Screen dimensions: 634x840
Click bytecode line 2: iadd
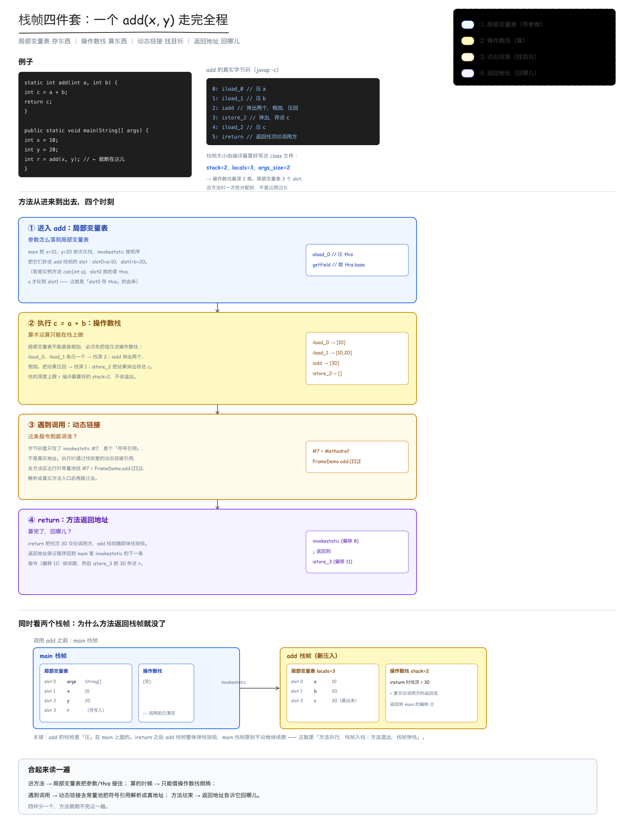click(x=255, y=108)
